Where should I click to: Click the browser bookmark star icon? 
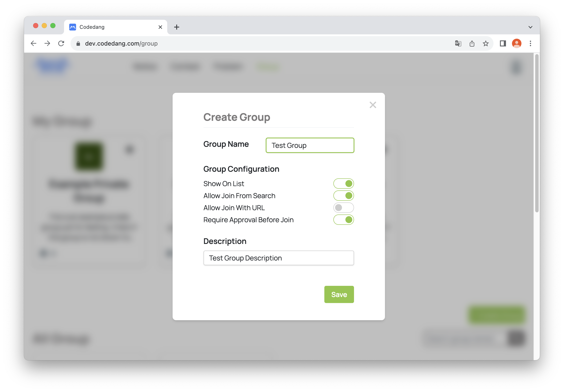(486, 43)
